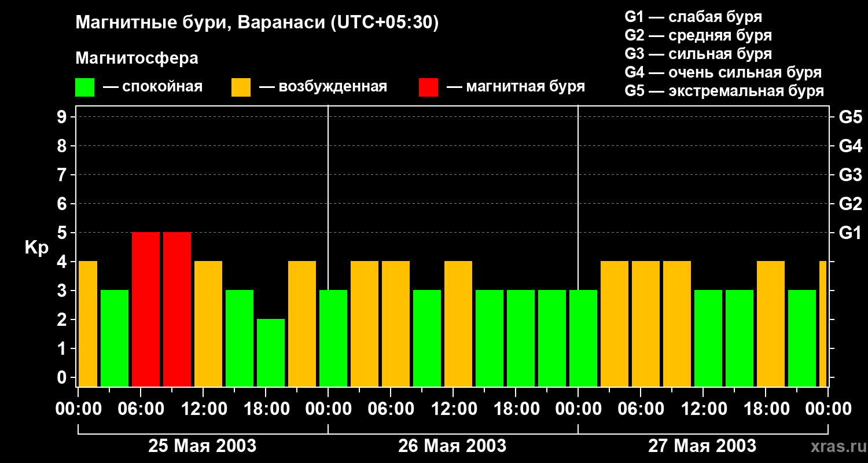Image resolution: width=868 pixels, height=463 pixels.
Task: Select the 'G2 — средняя буря' legend line
Action: click(x=698, y=35)
